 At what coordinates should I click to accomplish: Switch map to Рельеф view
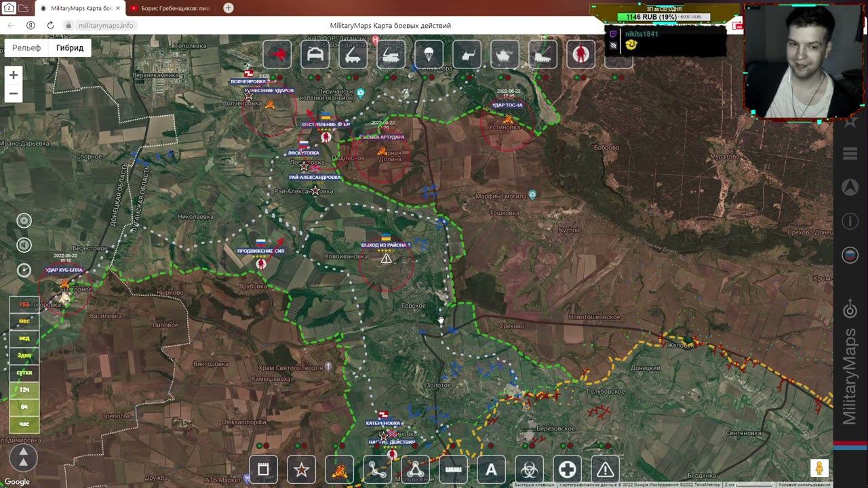(x=26, y=48)
